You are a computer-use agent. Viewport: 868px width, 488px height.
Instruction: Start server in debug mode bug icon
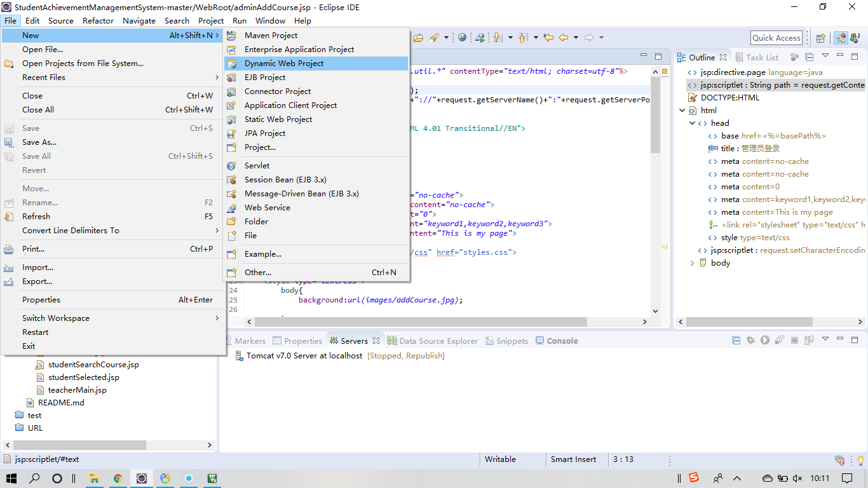[750, 341]
